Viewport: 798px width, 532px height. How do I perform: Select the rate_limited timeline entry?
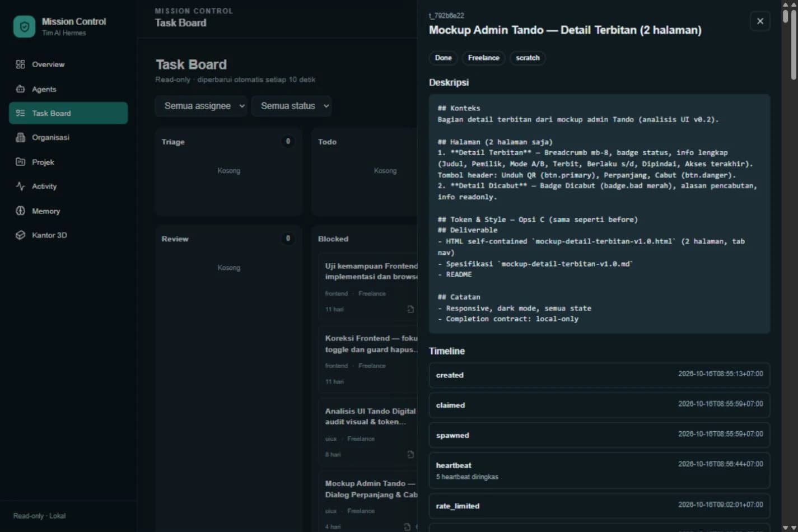[599, 506]
